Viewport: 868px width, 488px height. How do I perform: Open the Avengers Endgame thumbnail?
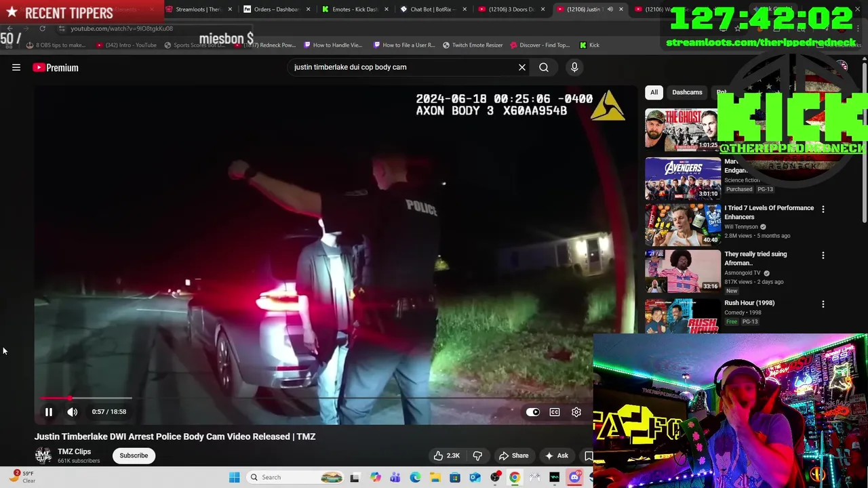pos(683,178)
